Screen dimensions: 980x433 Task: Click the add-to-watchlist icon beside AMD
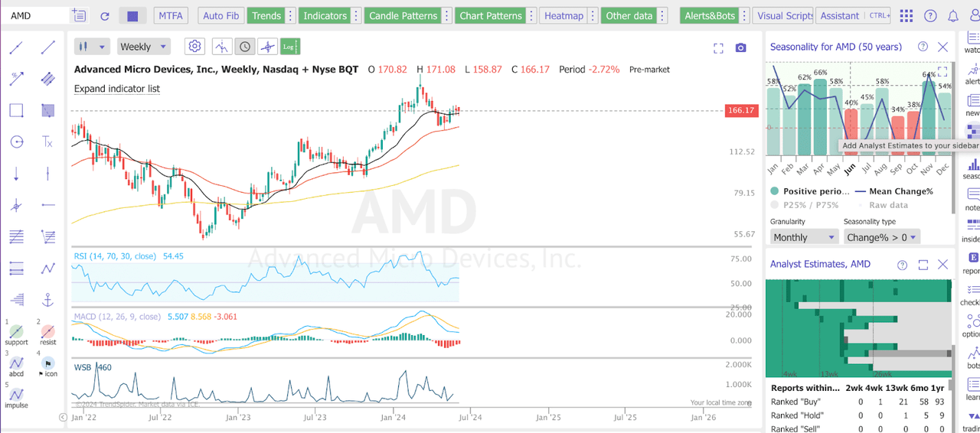(x=78, y=15)
